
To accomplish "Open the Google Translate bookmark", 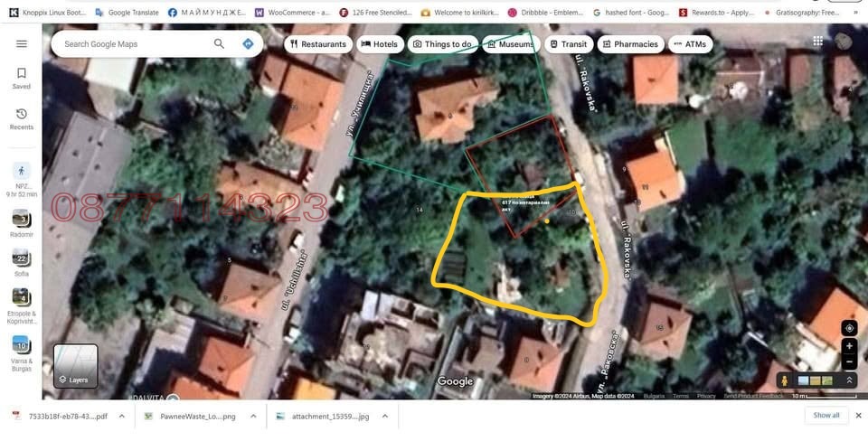I will [x=127, y=13].
